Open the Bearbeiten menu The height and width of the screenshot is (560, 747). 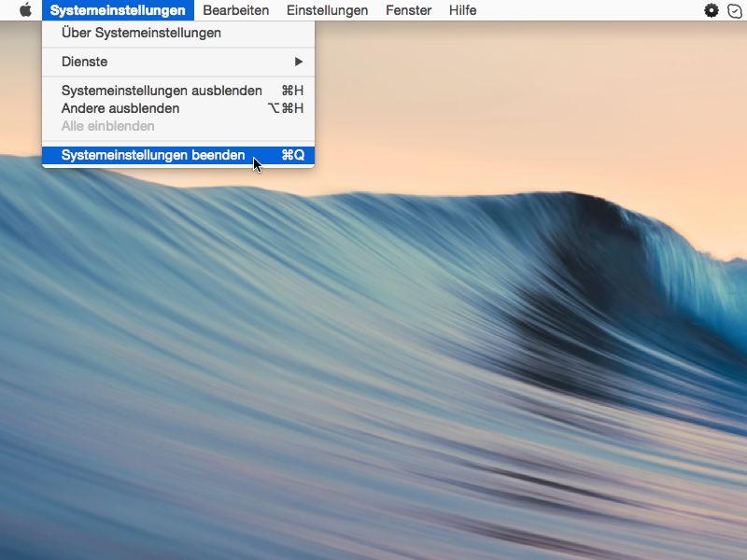[x=236, y=10]
